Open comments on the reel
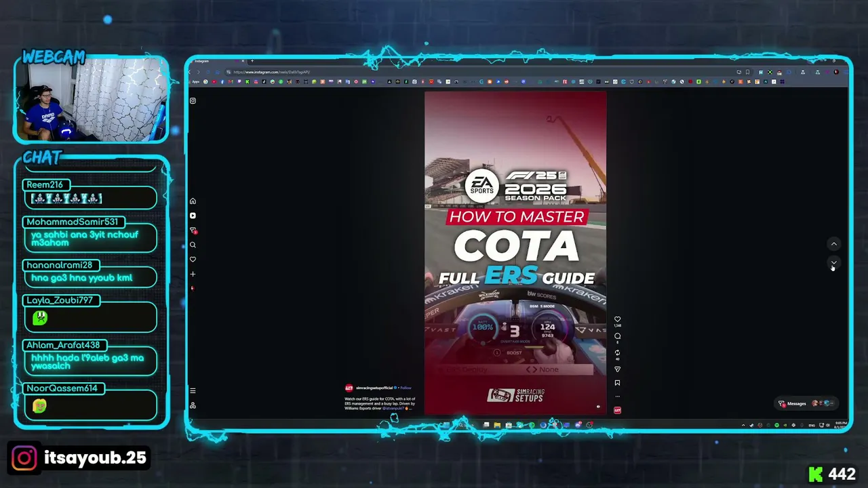 pos(617,336)
